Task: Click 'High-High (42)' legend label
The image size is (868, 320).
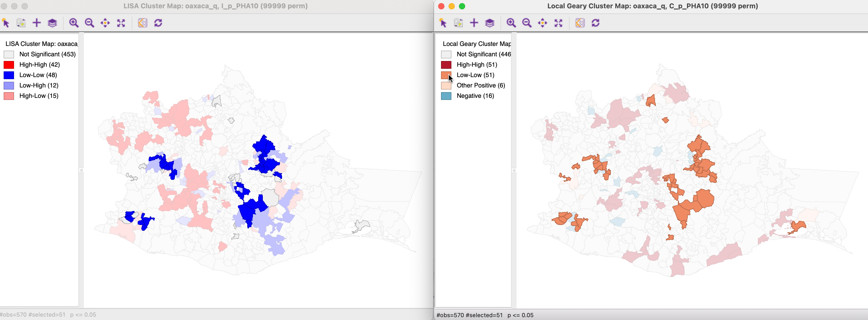Action: 40,65
